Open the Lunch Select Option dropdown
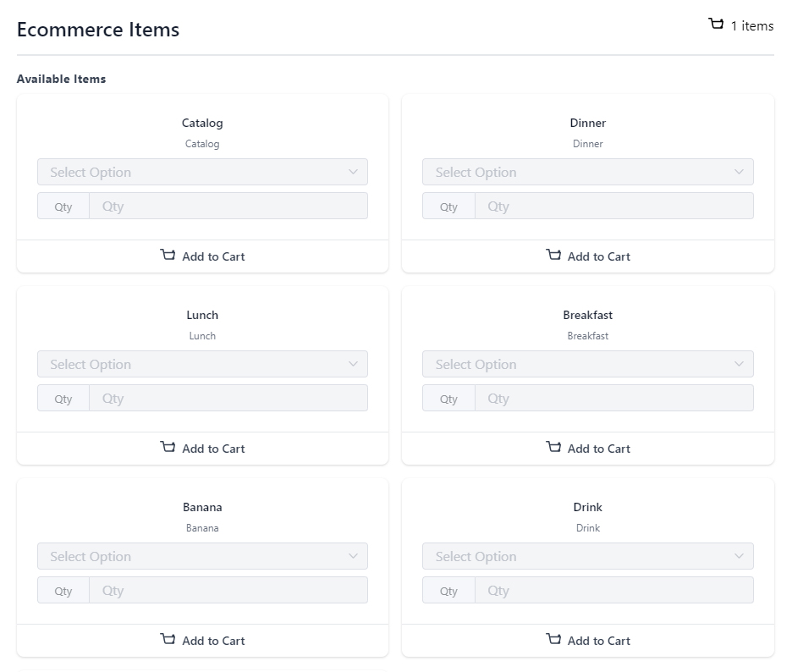The width and height of the screenshot is (792, 672). tap(202, 364)
